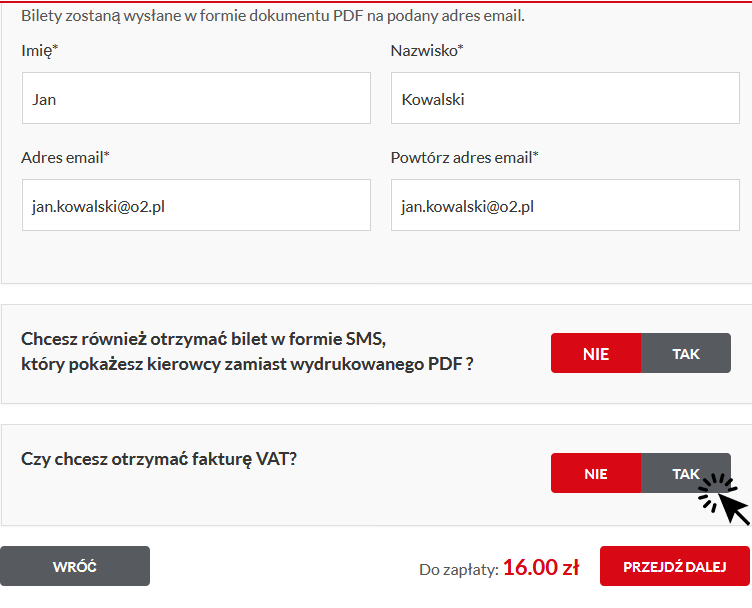Click the 'Czy chcesz otrzymać fakturę VAT?' text
Viewport: 752px width, 608px height.
tap(159, 459)
